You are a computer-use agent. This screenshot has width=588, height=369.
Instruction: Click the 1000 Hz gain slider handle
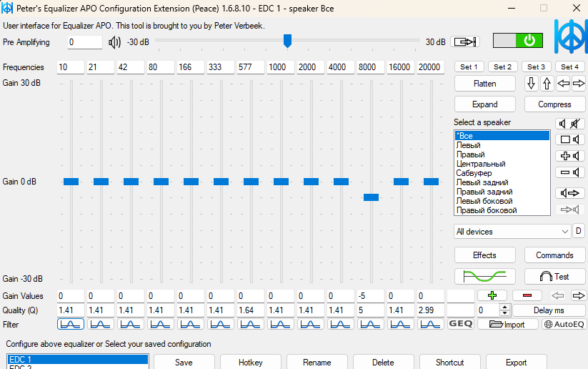pos(281,182)
